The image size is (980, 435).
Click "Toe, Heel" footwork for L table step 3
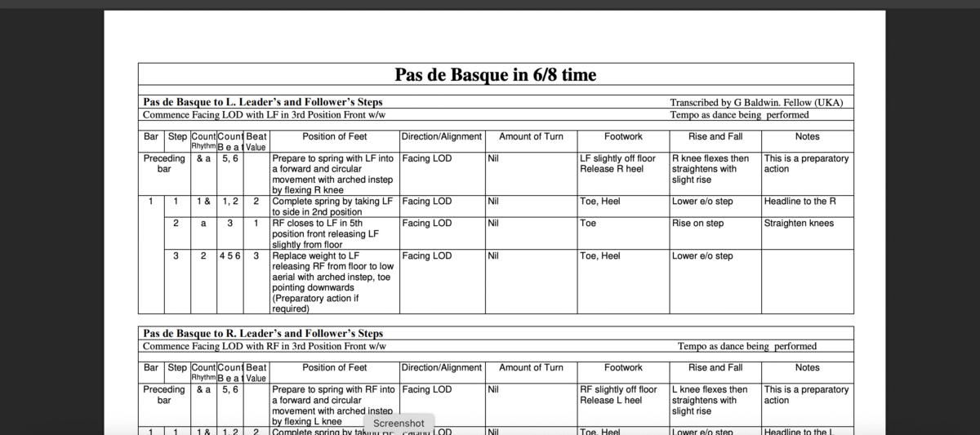(600, 256)
